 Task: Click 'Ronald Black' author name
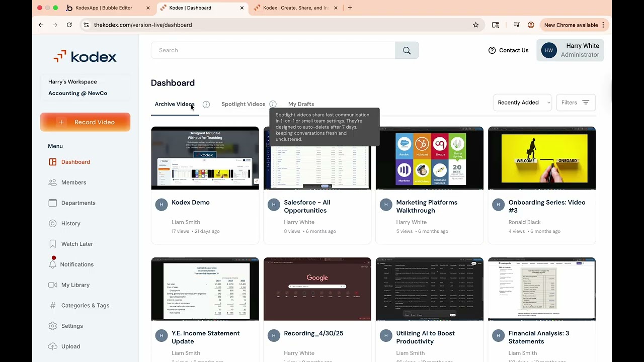(x=524, y=222)
